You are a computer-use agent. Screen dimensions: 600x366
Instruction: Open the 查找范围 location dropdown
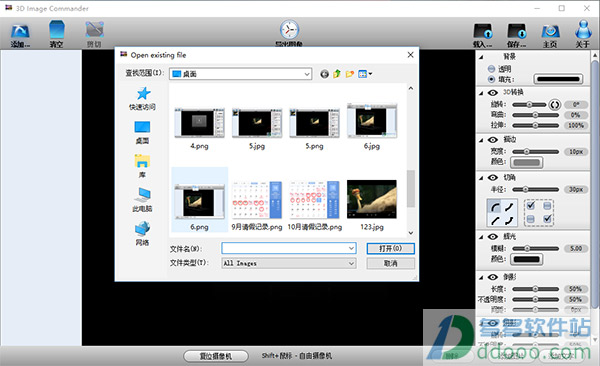click(240, 74)
